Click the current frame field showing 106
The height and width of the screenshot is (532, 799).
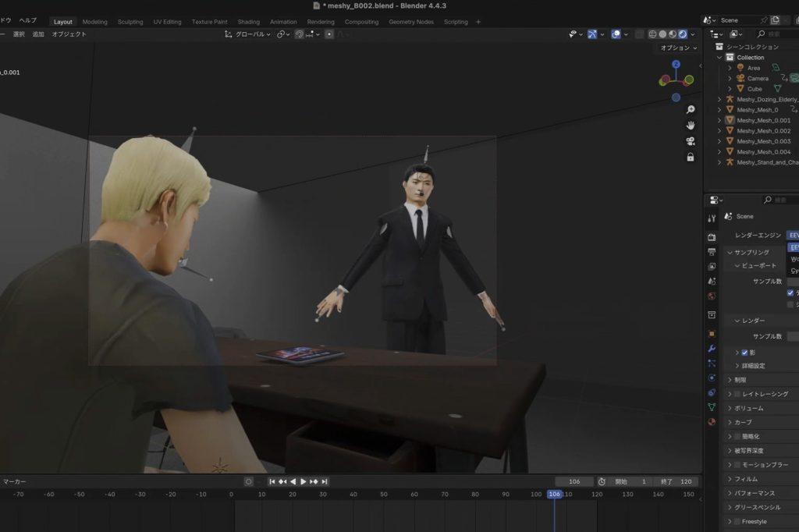tap(574, 481)
